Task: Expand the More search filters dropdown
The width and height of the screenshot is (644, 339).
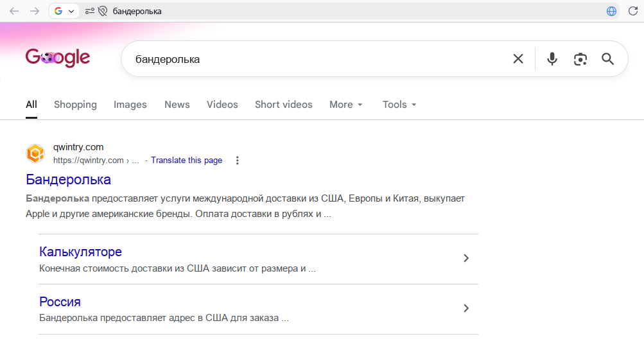Action: (346, 105)
